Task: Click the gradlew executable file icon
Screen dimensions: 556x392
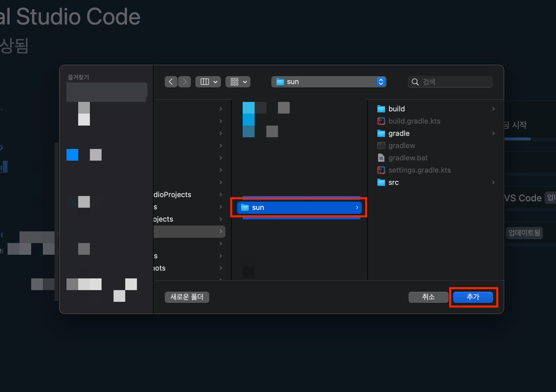Action: coord(381,146)
